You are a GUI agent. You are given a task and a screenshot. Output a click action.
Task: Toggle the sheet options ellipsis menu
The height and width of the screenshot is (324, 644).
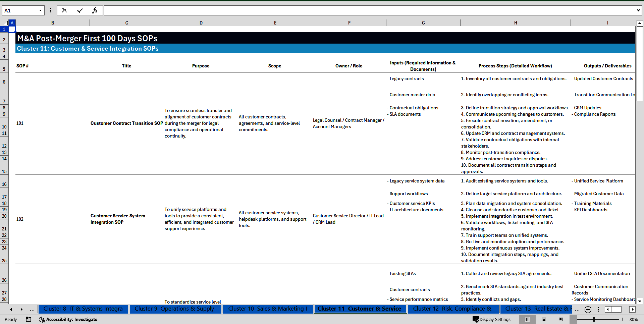(x=598, y=309)
